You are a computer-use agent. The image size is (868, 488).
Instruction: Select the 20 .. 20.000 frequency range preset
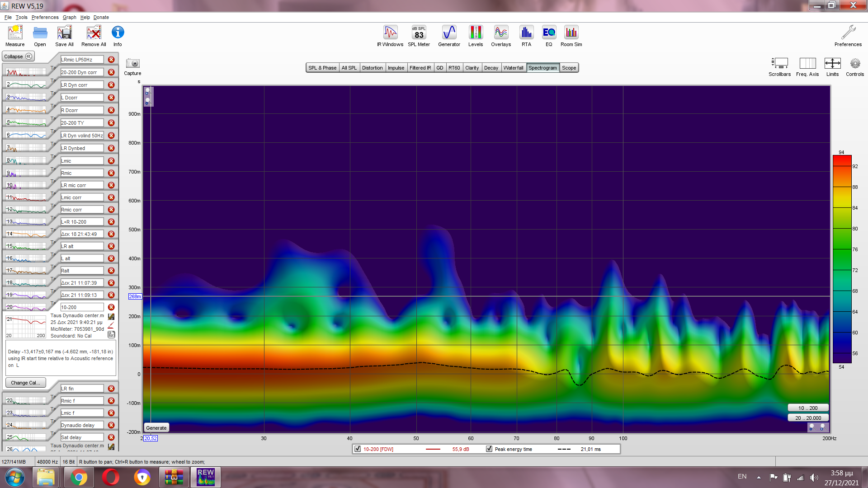click(808, 418)
